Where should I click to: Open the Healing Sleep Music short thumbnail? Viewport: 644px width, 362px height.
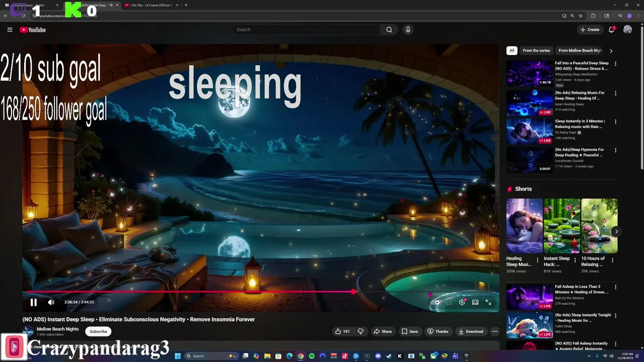(x=524, y=226)
